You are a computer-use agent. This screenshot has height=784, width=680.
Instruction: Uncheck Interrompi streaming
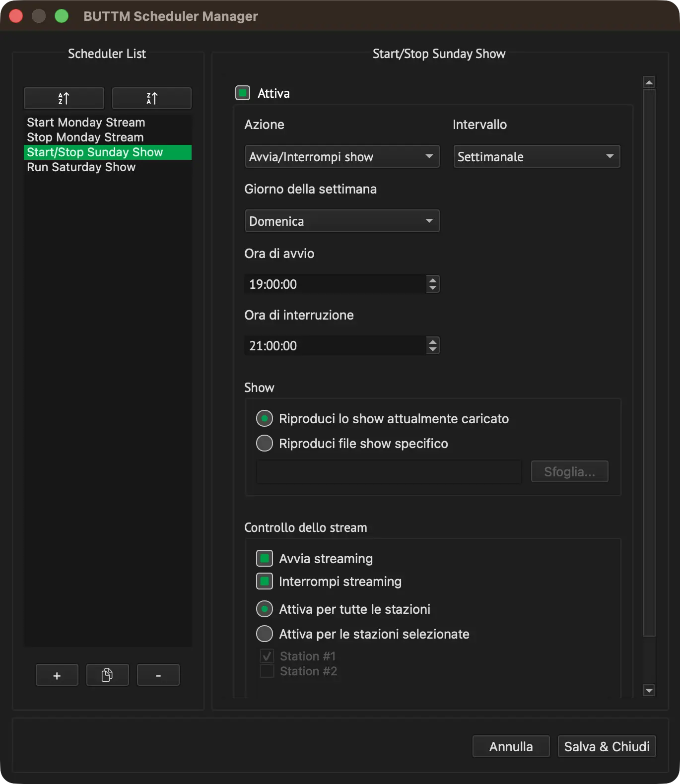click(x=265, y=581)
